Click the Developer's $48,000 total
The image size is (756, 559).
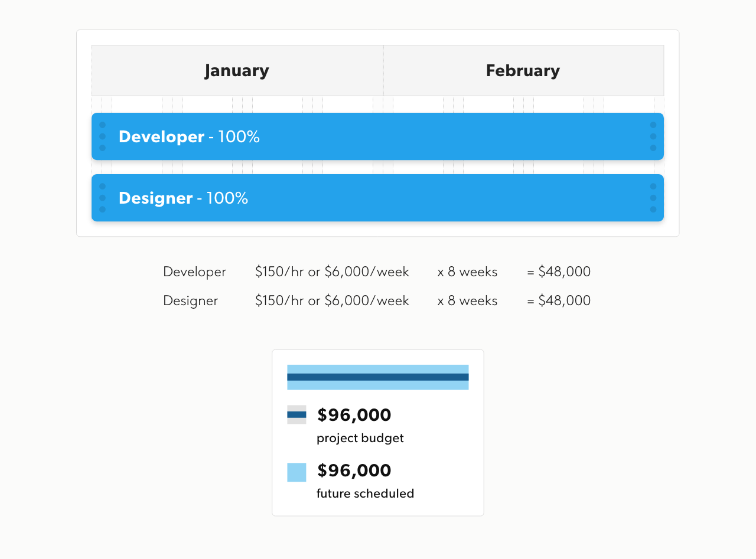[x=559, y=272]
